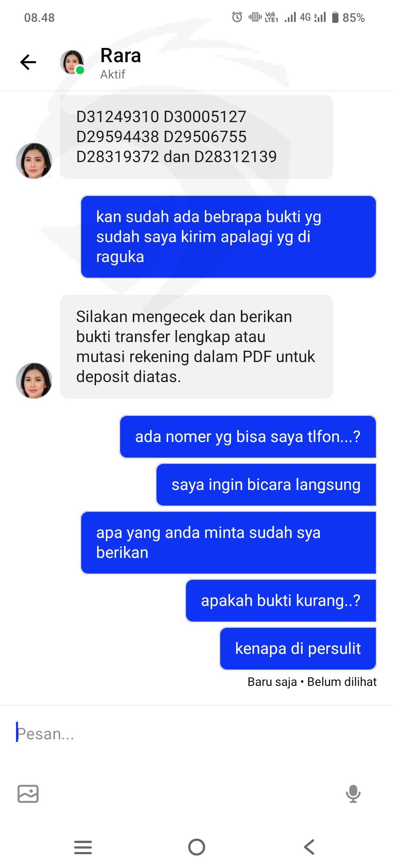
Task: Select the 'kenapa di persulit' message bubble
Action: coord(298,648)
